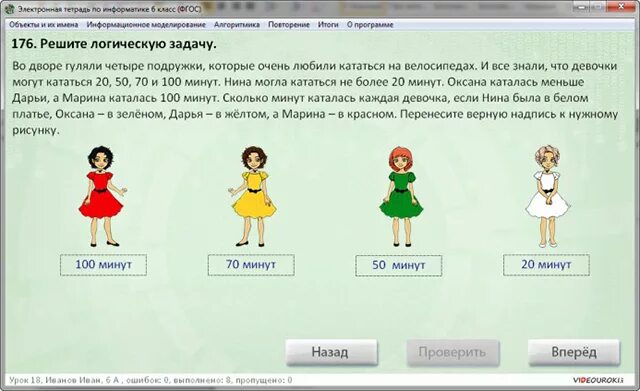Screen dimensions: 640x391
Task: Open the О программе menu
Action: 370,24
